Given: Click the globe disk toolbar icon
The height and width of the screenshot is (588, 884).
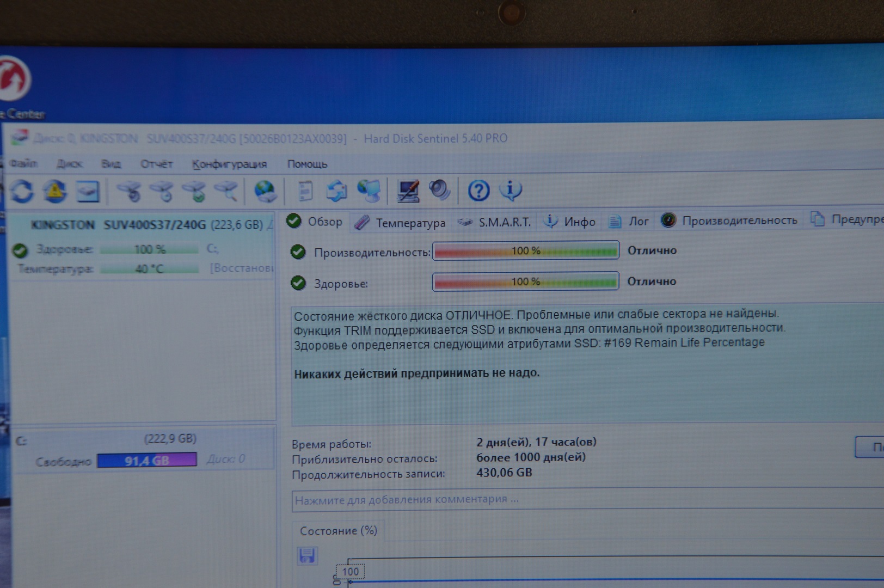Looking at the screenshot, I should coord(265,191).
